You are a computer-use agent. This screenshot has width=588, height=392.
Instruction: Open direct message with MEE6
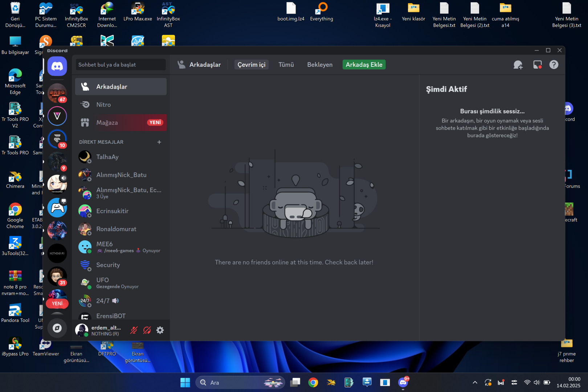coord(121,247)
